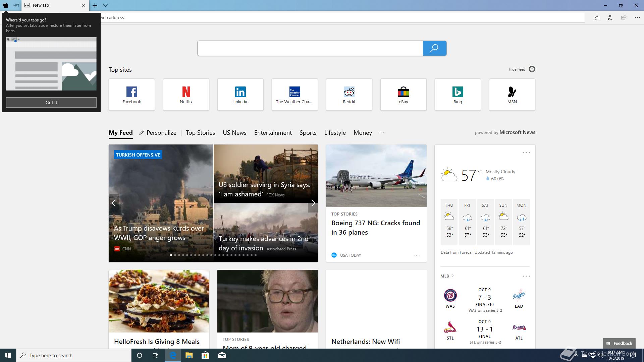
Task: Show tab previews chevron
Action: point(105,5)
